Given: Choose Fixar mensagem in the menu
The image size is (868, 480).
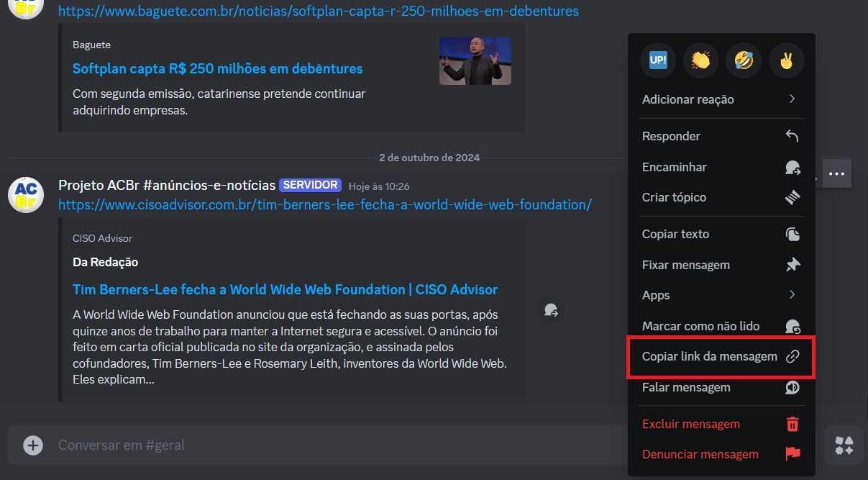Looking at the screenshot, I should 721,265.
